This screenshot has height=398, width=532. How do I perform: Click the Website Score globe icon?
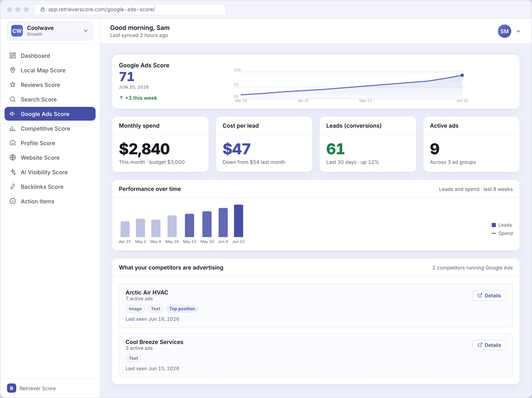pos(13,157)
